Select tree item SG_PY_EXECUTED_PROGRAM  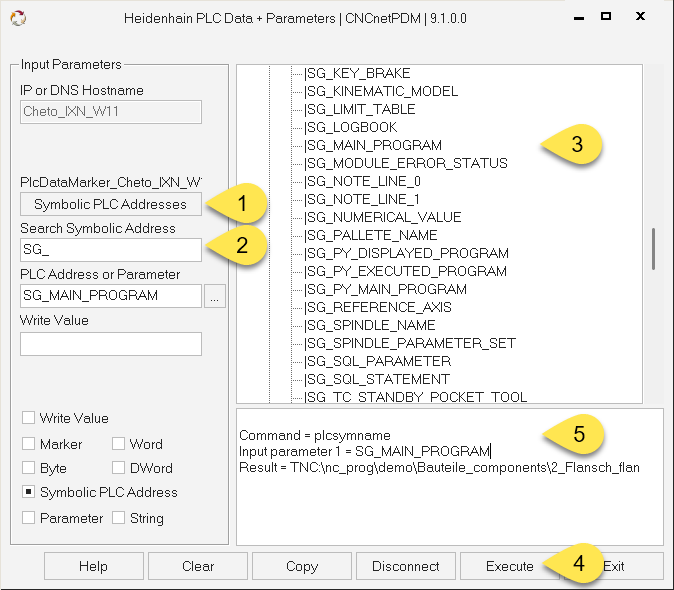[x=405, y=272]
